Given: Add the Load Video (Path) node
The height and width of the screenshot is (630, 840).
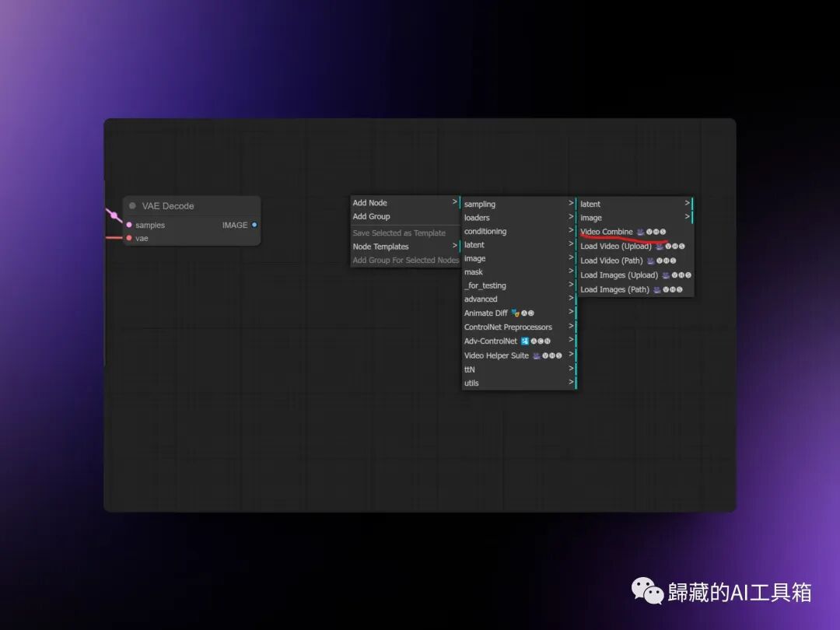Looking at the screenshot, I should [635, 261].
